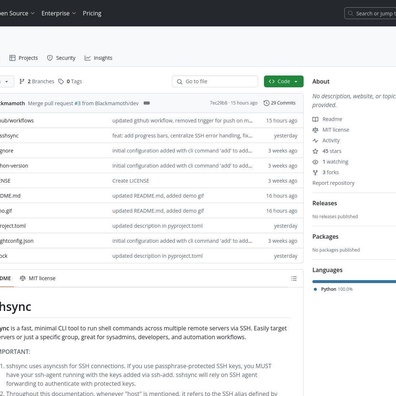Viewport: 396px width, 396px height.
Task: Open commit hash 7ec29b8
Action: pyautogui.click(x=218, y=103)
